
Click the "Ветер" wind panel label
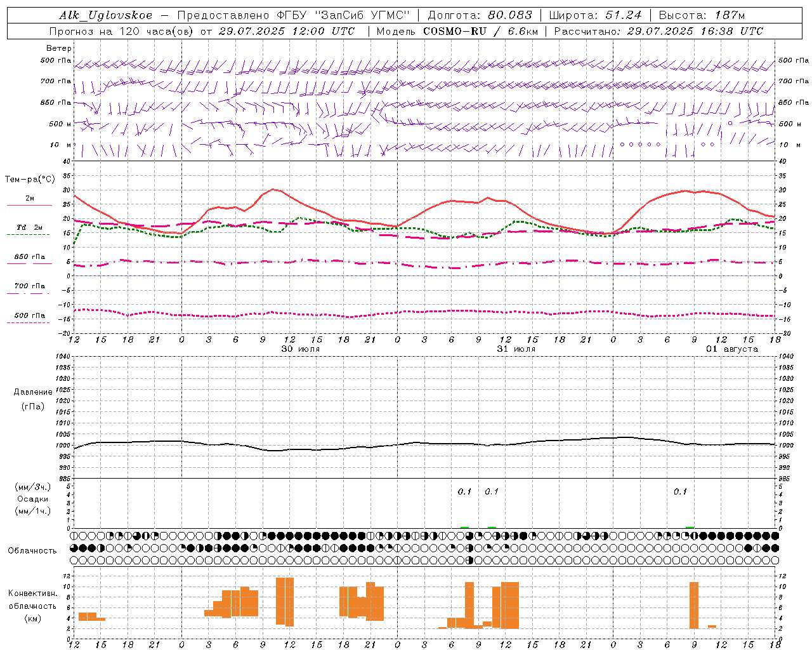pyautogui.click(x=59, y=48)
